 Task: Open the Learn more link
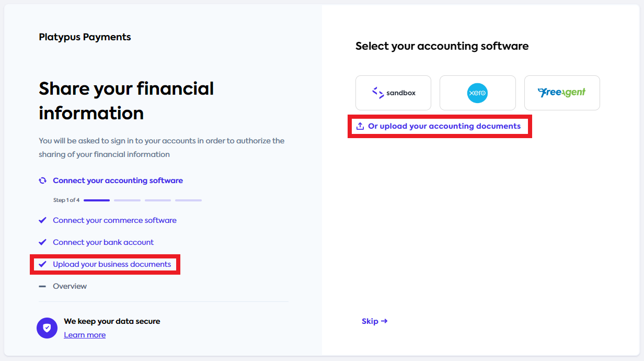click(x=85, y=335)
